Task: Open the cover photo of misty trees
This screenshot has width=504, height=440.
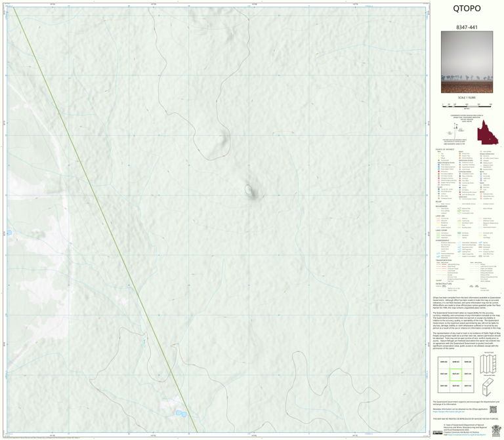Action: coord(467,62)
